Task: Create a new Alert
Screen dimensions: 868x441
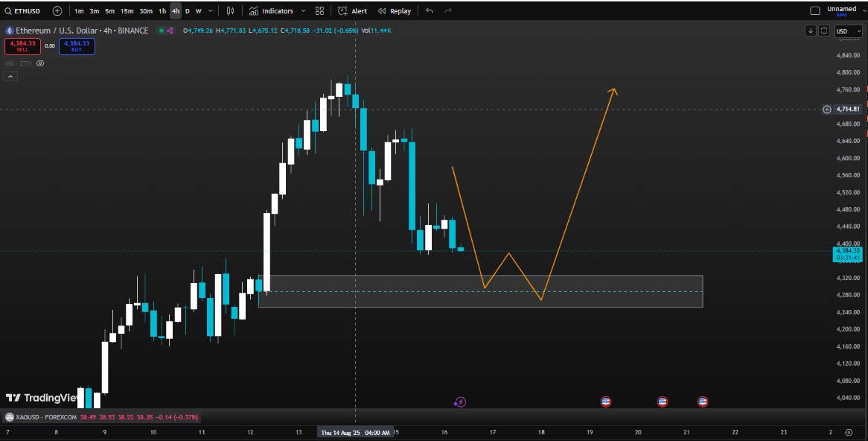Action: (353, 11)
